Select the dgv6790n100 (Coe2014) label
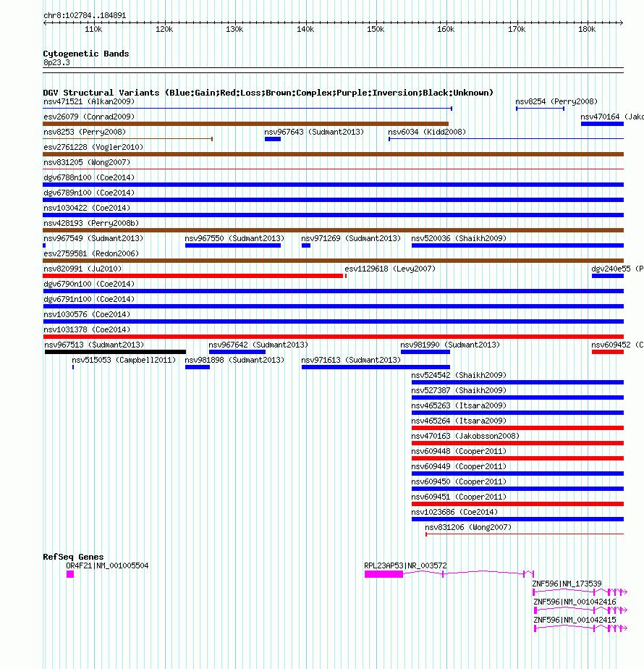The image size is (644, 669). 89,284
